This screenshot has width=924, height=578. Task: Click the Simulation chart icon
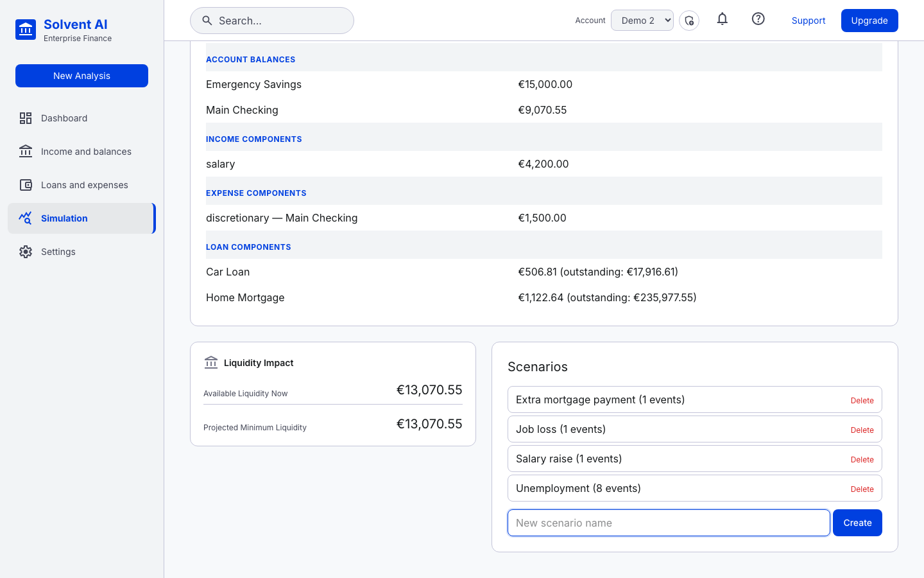click(26, 218)
